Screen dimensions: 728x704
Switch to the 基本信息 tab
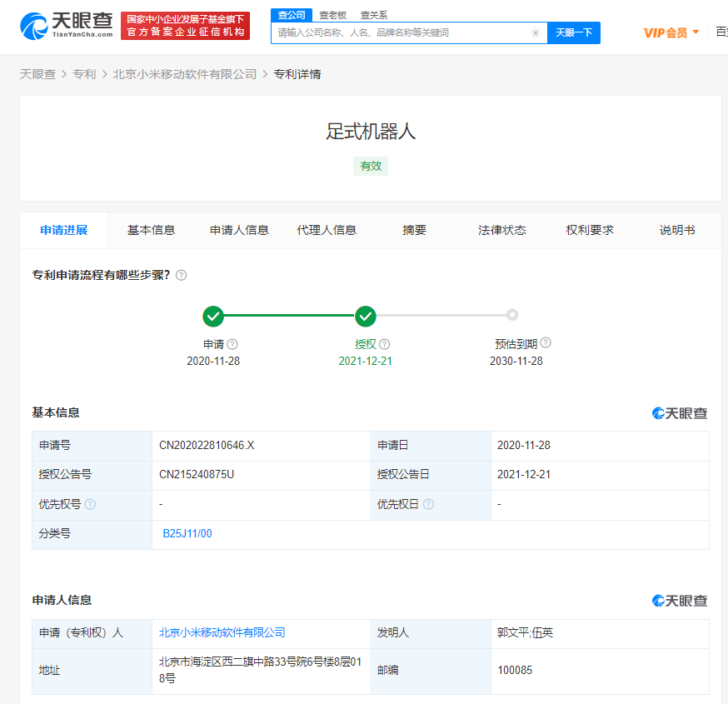click(x=151, y=230)
